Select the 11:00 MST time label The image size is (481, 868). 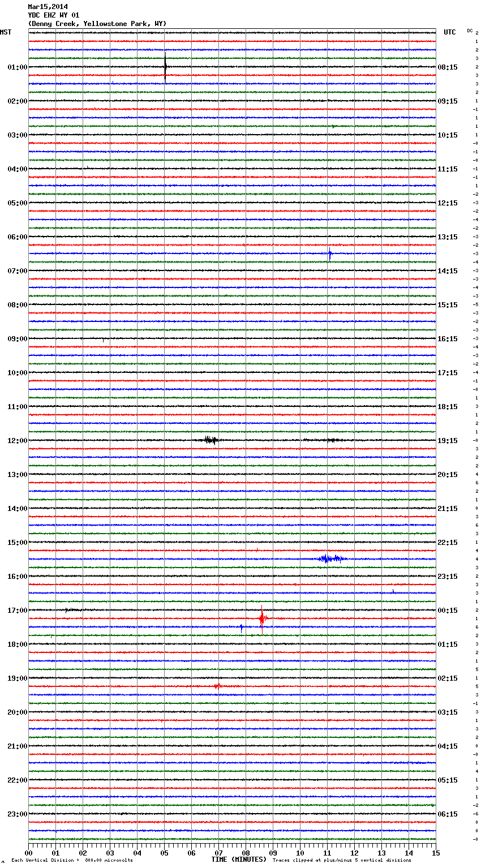pyautogui.click(x=18, y=407)
